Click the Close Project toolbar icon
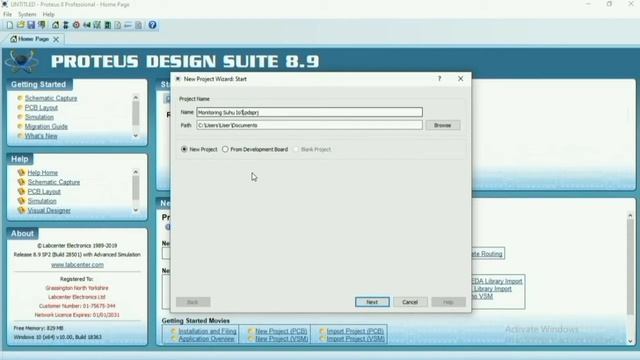The image size is (640, 360). [x=42, y=25]
